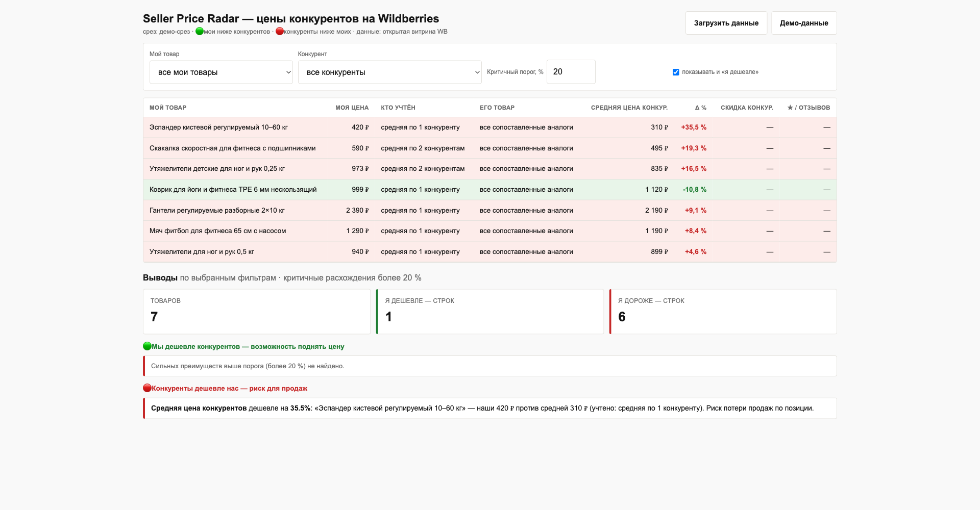Select the Утяжелители для ног и рук 0,5 кг row
The image size is (980, 510).
coord(490,252)
